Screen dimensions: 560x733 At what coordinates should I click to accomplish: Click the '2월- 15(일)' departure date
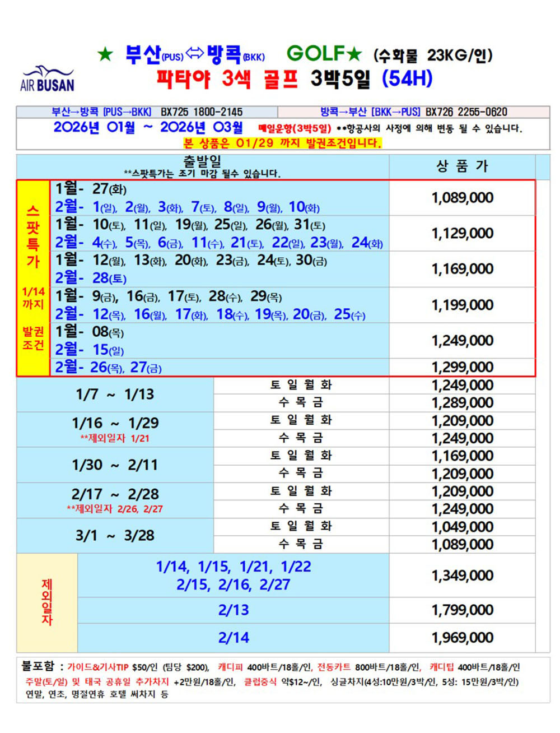pyautogui.click(x=89, y=350)
